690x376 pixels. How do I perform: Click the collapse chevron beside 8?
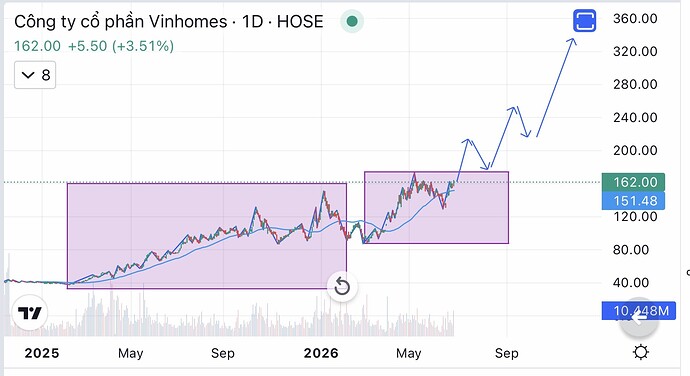click(x=28, y=75)
